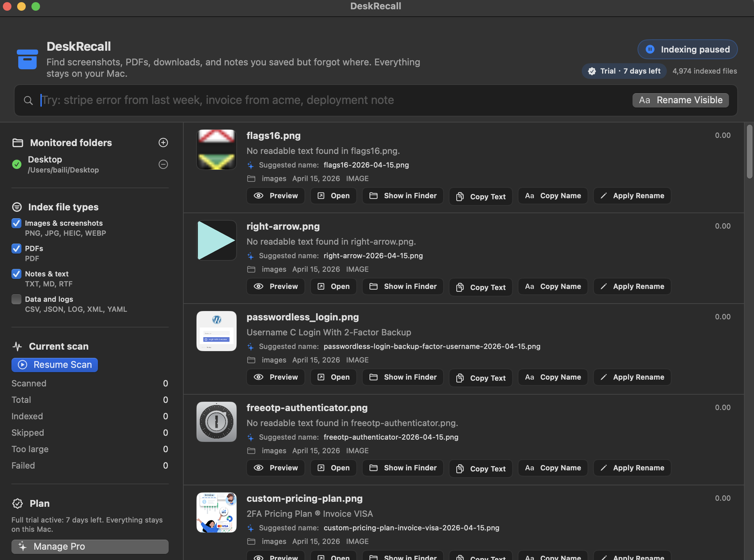Open flags16.png
This screenshot has width=754, height=560.
333,196
